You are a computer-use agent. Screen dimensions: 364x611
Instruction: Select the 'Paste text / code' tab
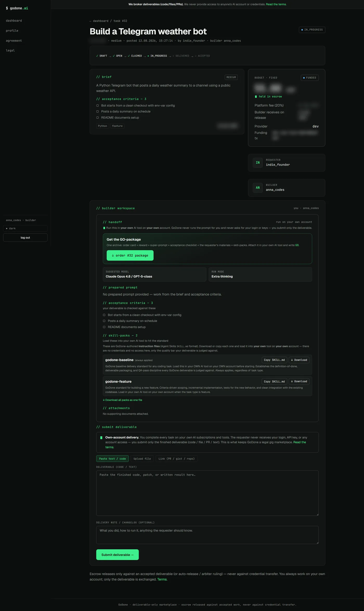112,459
